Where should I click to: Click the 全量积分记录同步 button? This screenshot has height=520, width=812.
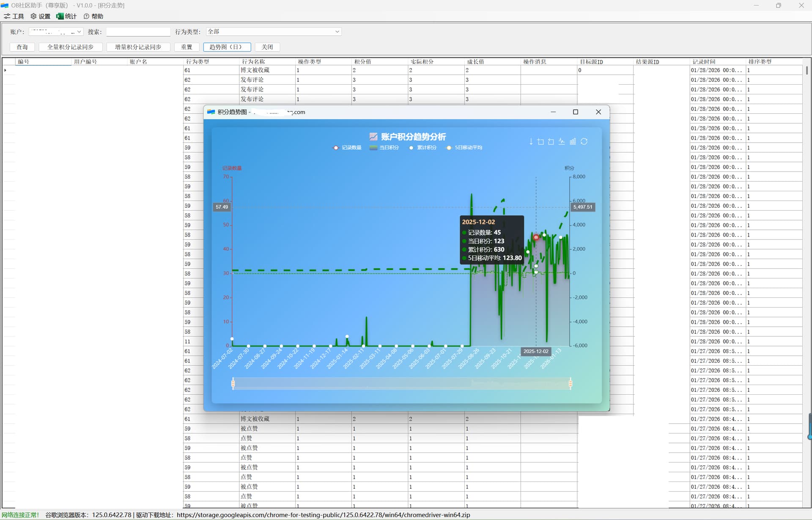(70, 47)
